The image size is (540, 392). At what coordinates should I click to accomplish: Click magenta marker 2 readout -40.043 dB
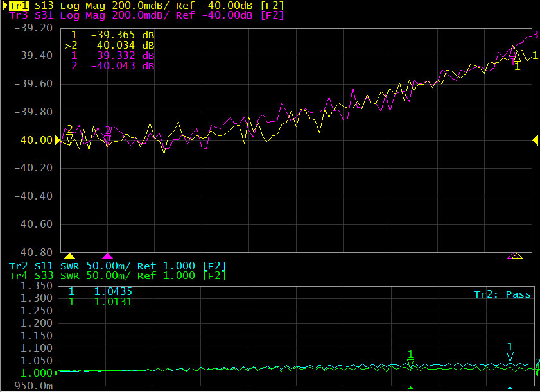[112, 65]
